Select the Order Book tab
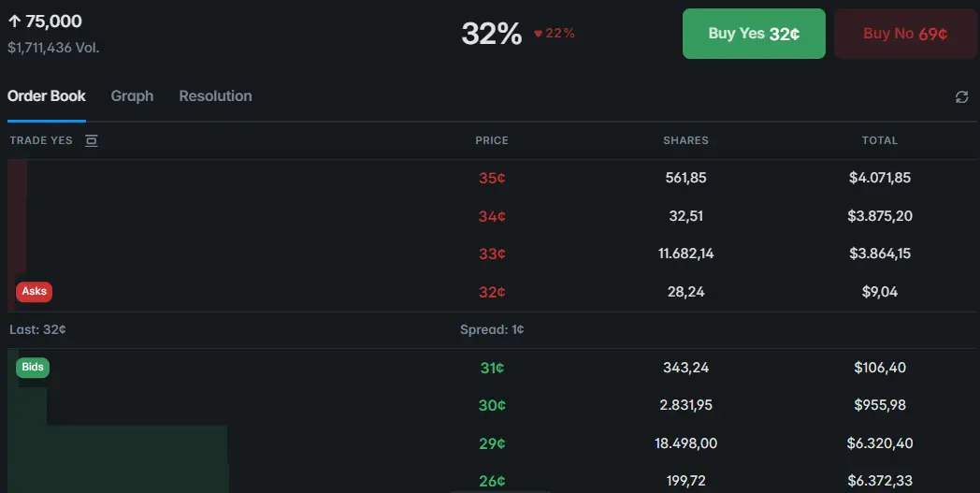Screen dimensions: 980x493 pos(47,96)
